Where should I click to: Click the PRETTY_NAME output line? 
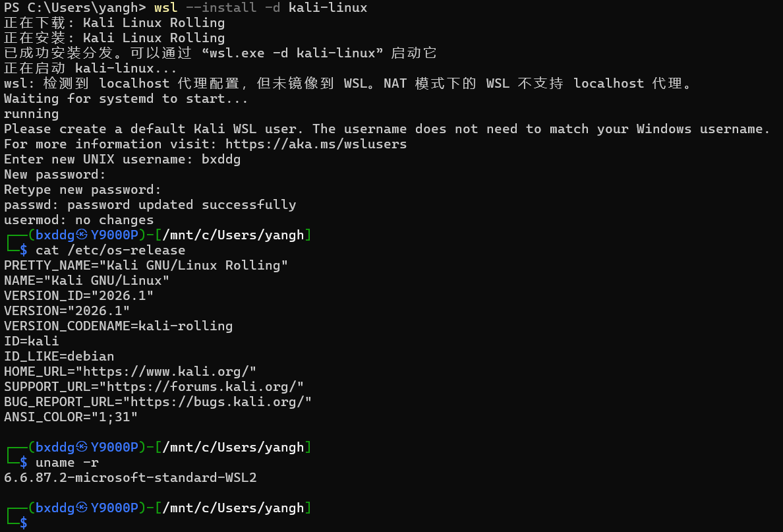[x=146, y=265]
